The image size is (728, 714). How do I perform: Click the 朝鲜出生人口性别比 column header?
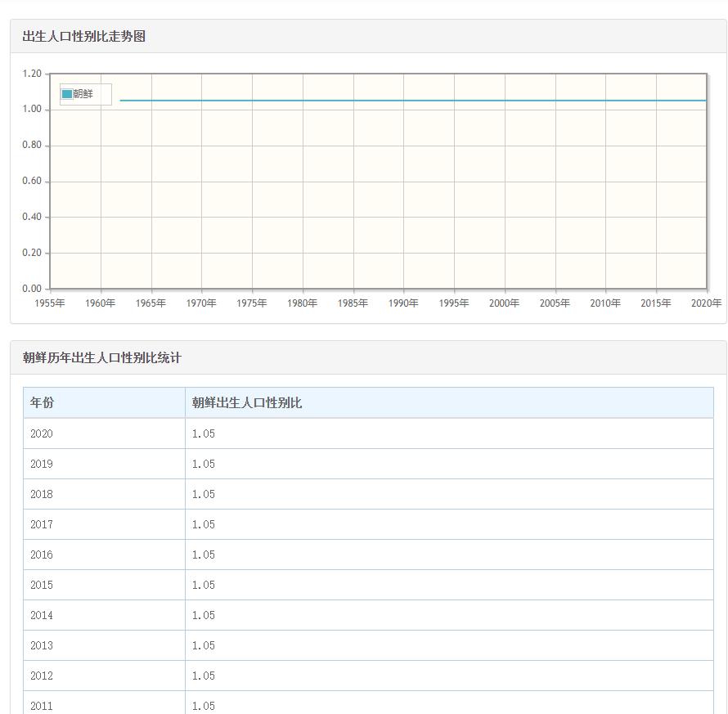[x=449, y=402]
